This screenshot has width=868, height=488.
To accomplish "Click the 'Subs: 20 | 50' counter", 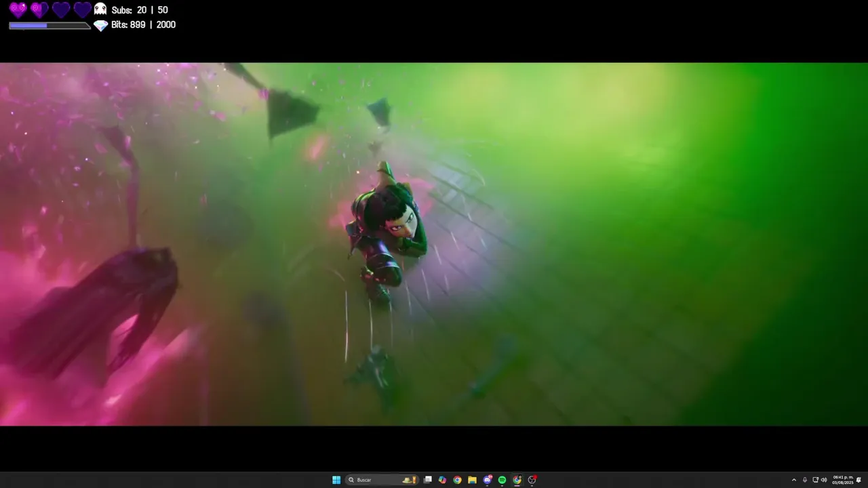I will 140,10.
